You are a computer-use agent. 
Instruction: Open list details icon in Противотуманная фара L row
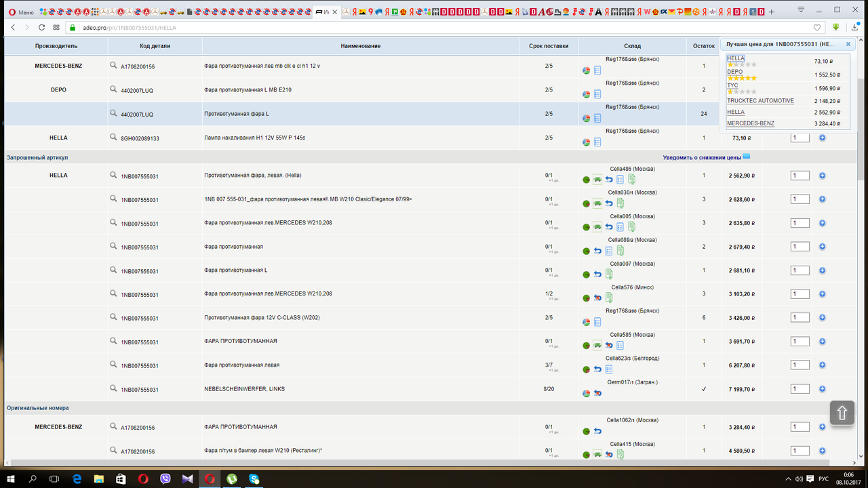[x=597, y=118]
